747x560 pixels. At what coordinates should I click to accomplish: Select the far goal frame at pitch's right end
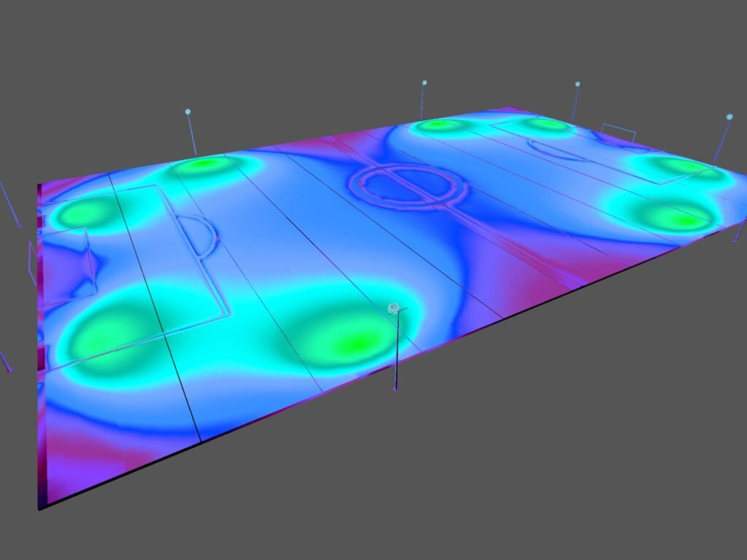pos(619,133)
